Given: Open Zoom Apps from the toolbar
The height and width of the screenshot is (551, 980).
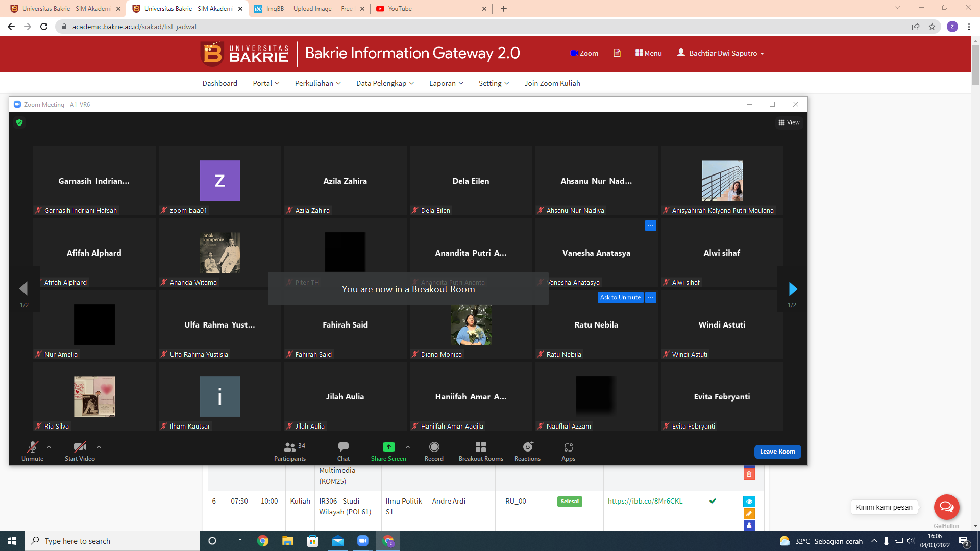Looking at the screenshot, I should [568, 452].
